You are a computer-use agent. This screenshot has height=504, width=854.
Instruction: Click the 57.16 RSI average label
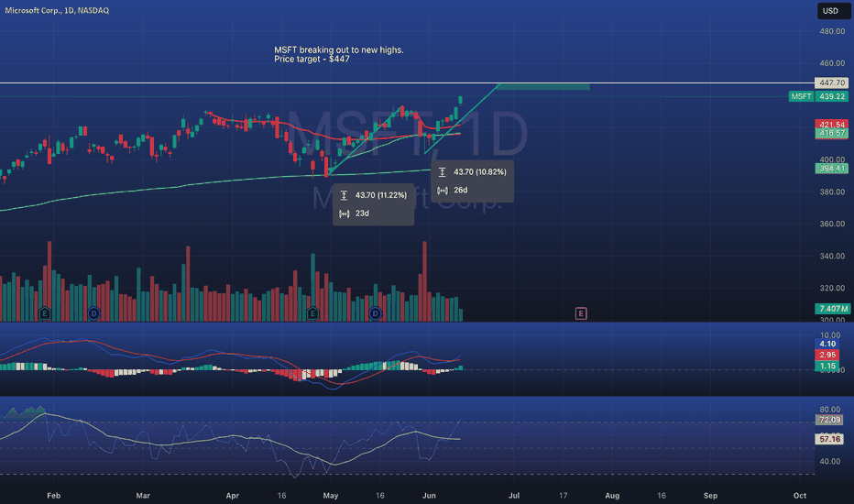829,439
